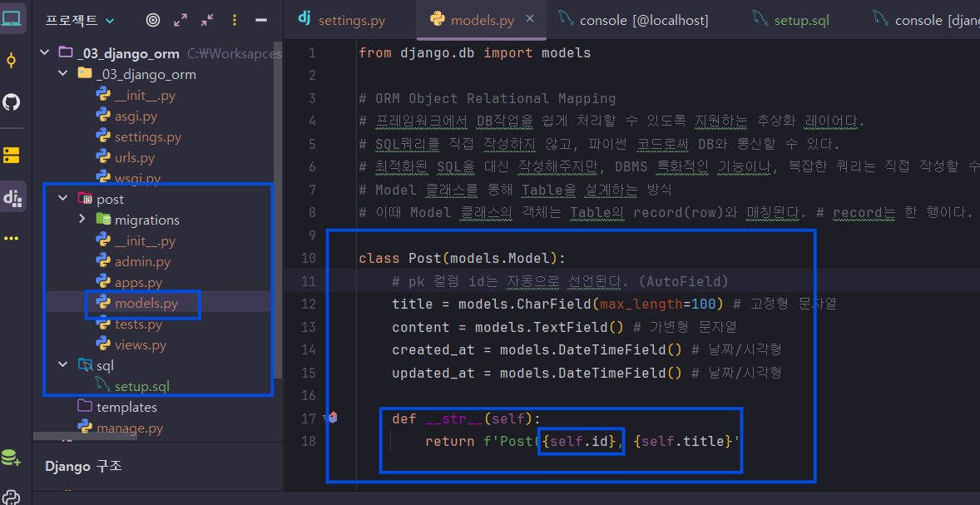Open the Django structure tool window icon
Screen dimensions: 980x505
click(12, 197)
